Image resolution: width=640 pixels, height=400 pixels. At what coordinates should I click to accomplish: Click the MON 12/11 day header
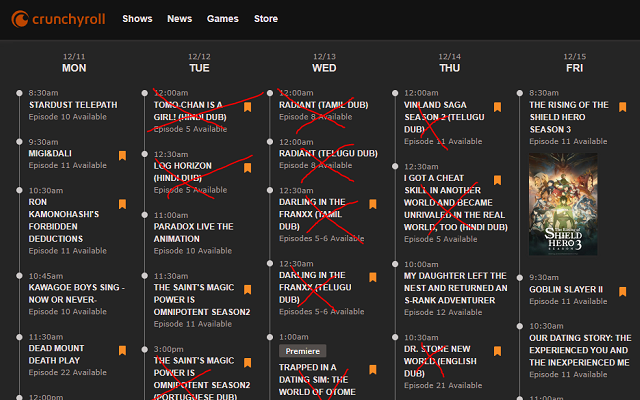(74, 63)
